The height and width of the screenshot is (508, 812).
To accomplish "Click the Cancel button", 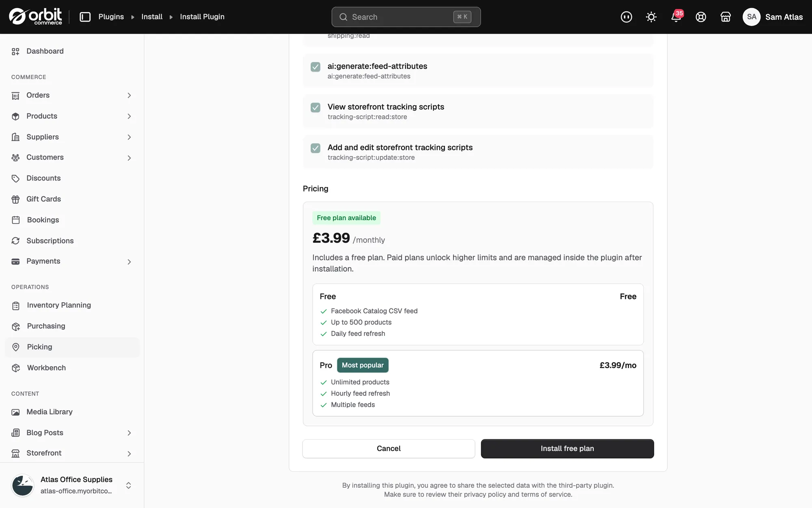I will (389, 449).
